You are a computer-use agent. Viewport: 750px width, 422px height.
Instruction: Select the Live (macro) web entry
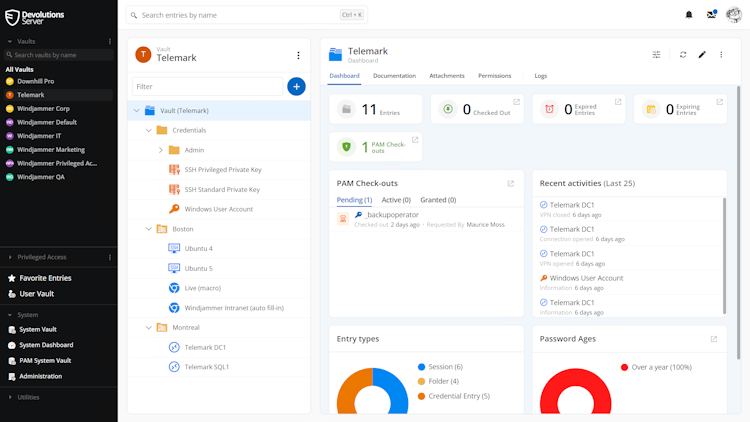[x=219, y=288]
